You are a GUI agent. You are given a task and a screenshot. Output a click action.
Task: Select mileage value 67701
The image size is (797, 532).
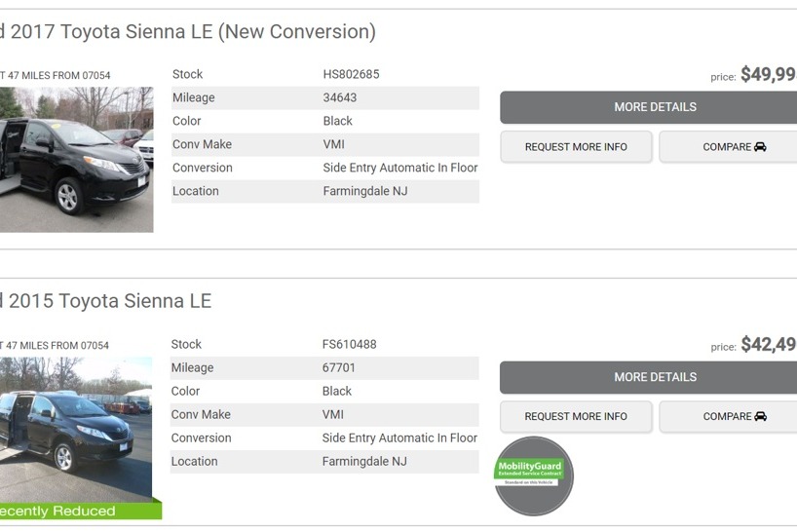tap(338, 368)
